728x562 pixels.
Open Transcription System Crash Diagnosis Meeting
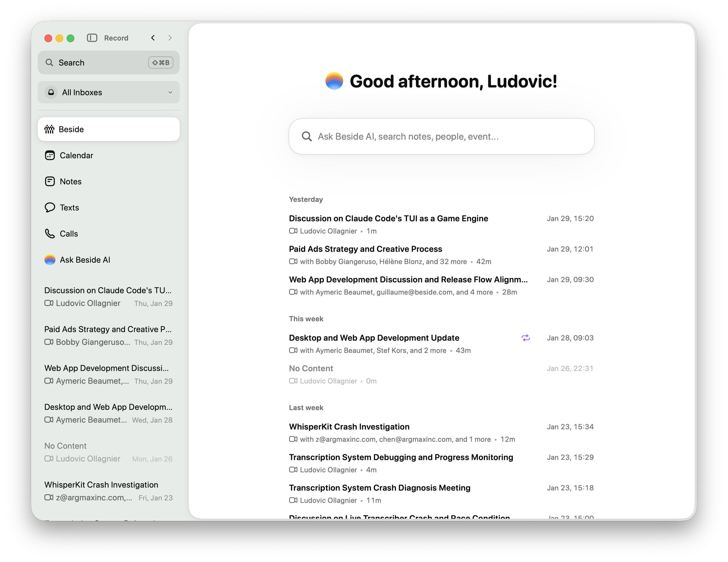coord(441,494)
